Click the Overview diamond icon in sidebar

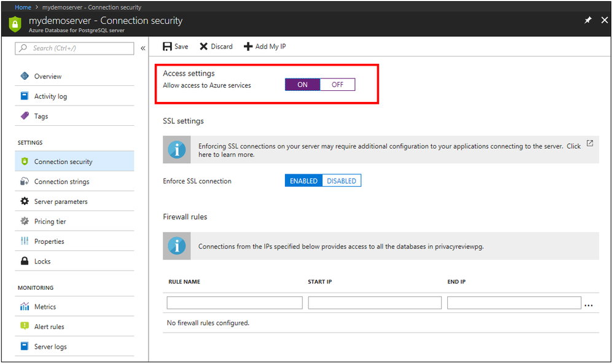point(25,76)
